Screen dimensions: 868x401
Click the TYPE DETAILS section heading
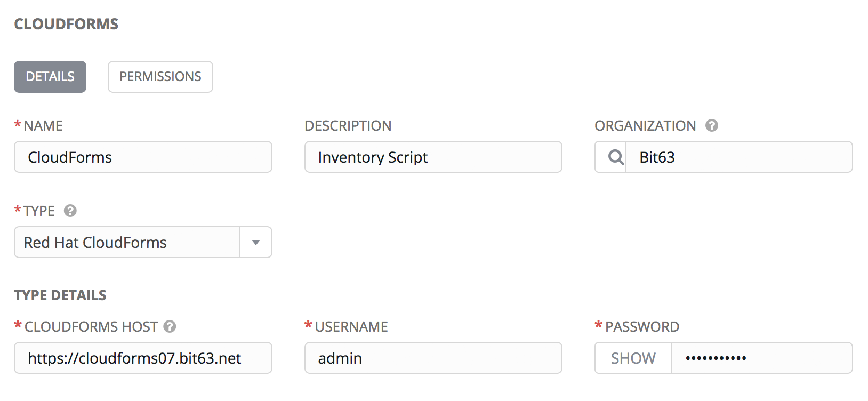pyautogui.click(x=60, y=295)
